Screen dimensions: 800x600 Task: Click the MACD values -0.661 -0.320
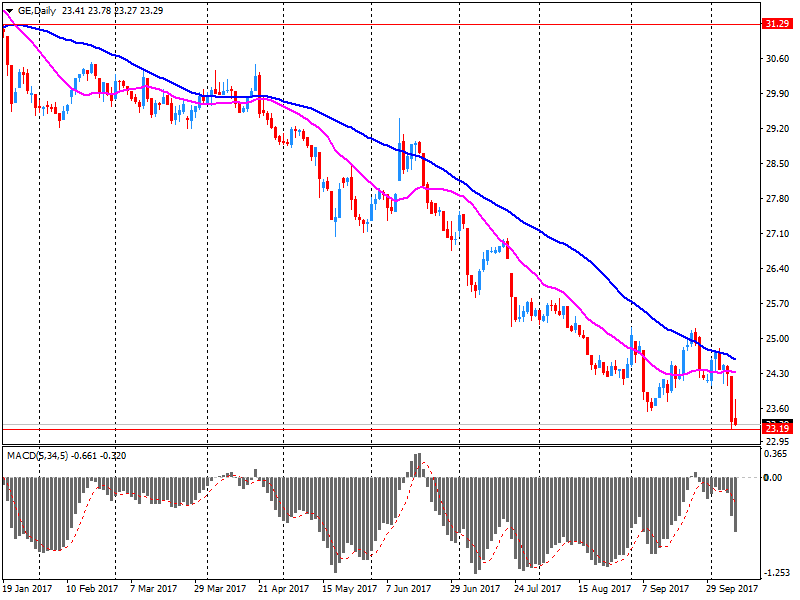(x=99, y=456)
